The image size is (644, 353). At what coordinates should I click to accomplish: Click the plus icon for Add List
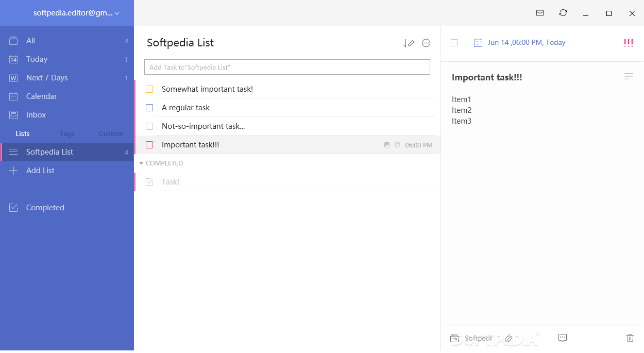pos(13,171)
